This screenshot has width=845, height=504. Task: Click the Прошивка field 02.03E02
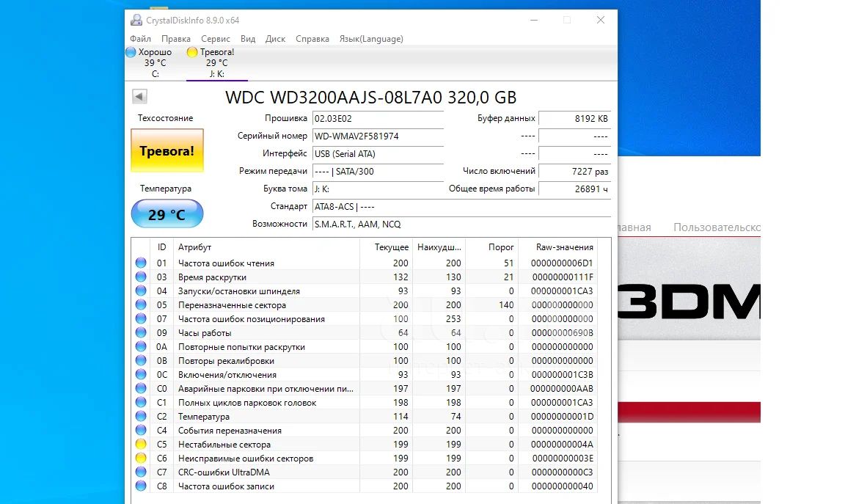[378, 119]
